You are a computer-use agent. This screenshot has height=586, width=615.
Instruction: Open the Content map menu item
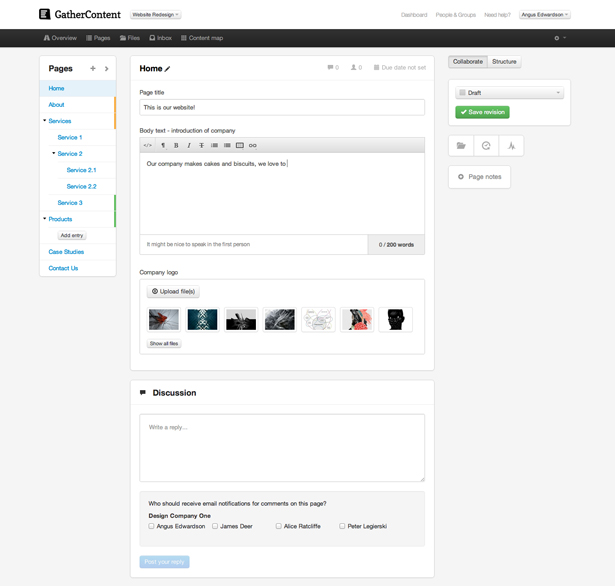tap(202, 38)
